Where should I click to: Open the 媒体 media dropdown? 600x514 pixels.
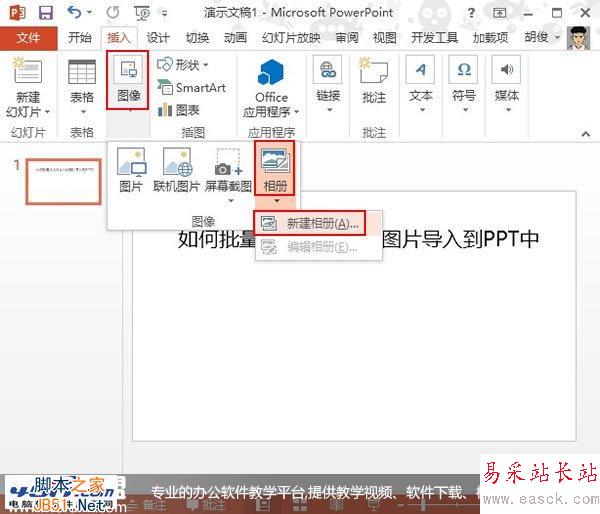506,85
